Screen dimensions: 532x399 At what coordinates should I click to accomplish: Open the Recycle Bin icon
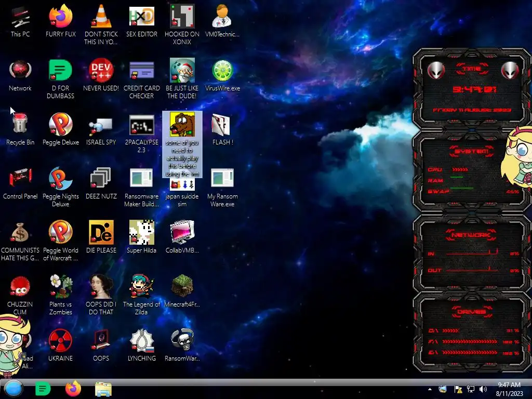click(20, 124)
